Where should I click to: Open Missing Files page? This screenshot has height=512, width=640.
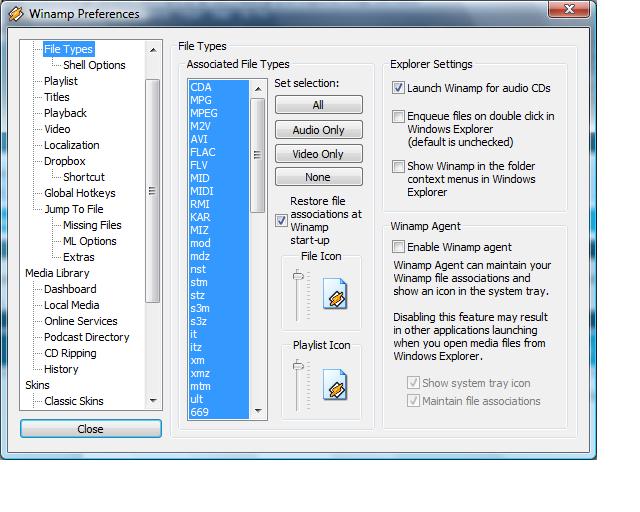pos(92,225)
